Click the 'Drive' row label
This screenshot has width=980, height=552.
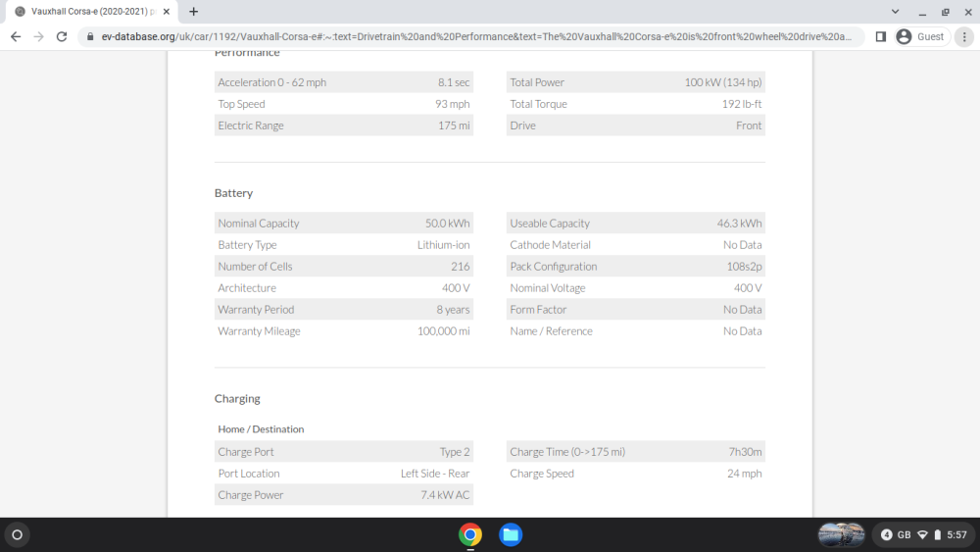(522, 125)
